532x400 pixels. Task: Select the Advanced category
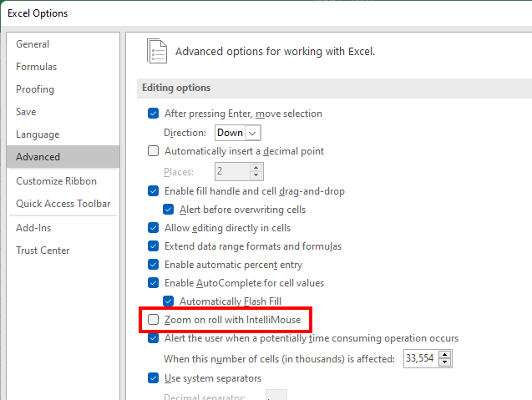click(x=63, y=157)
